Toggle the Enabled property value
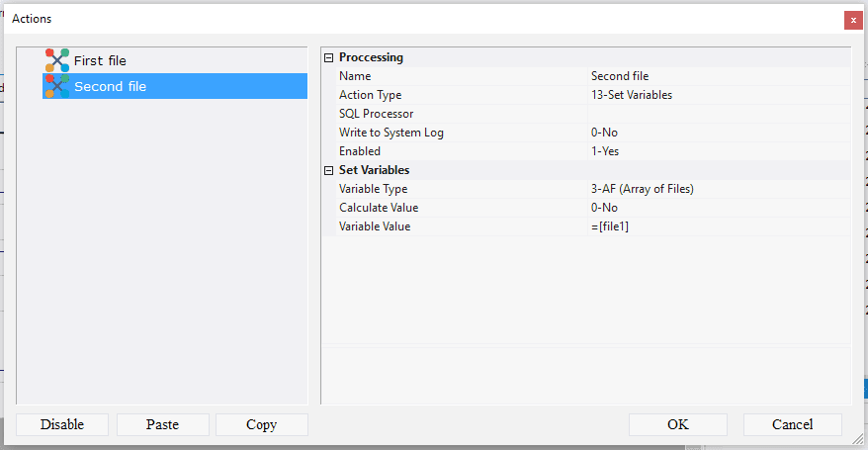868x450 pixels. click(718, 151)
